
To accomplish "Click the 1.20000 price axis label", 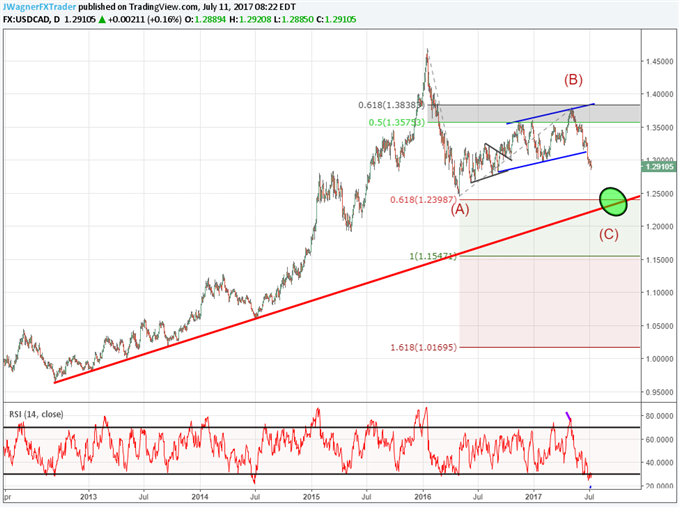I will point(660,227).
